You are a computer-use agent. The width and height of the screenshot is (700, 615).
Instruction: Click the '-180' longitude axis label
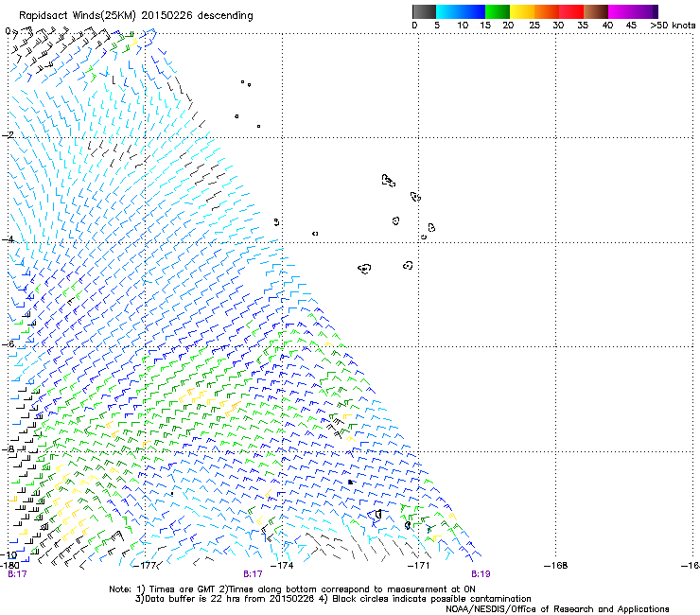tap(9, 566)
